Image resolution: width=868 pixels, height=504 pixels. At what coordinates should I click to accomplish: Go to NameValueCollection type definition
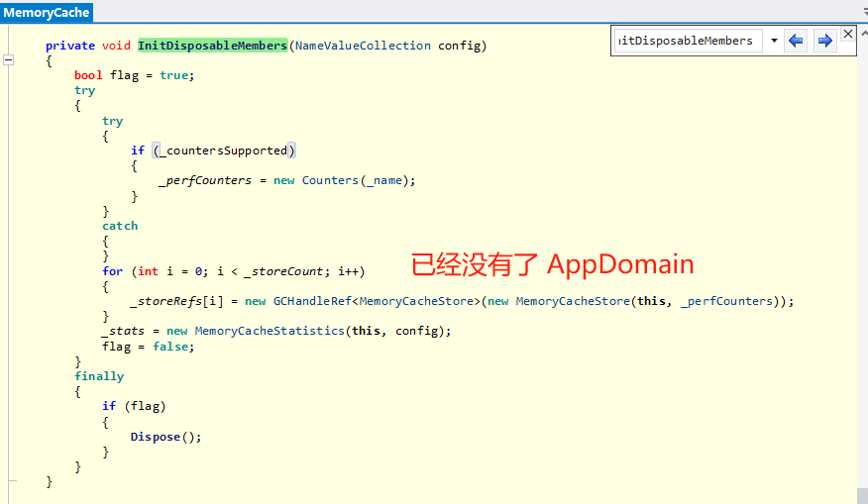click(363, 46)
